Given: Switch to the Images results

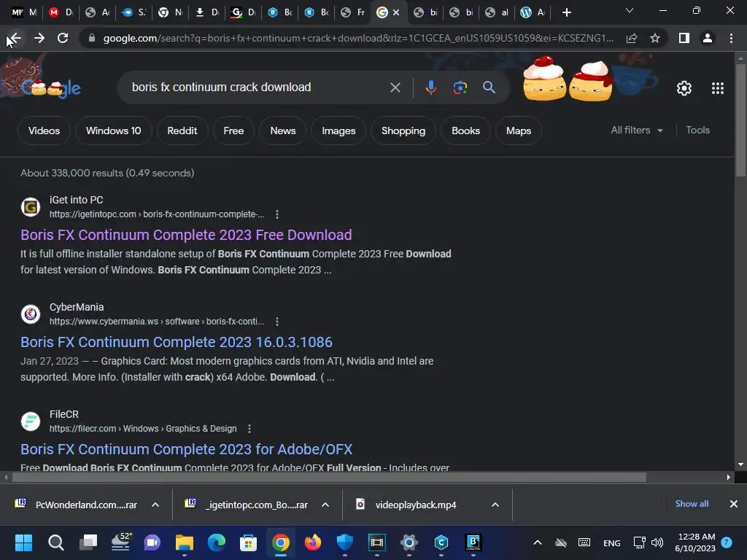Looking at the screenshot, I should [x=338, y=131].
